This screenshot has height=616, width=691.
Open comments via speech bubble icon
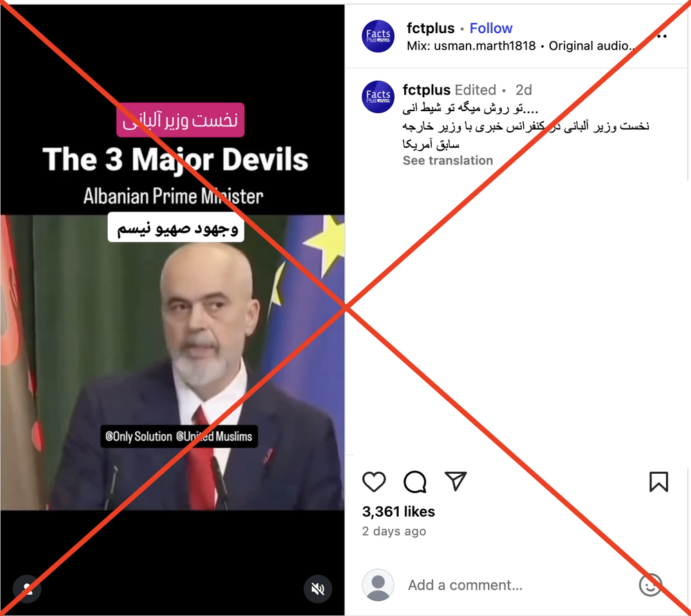(x=415, y=481)
